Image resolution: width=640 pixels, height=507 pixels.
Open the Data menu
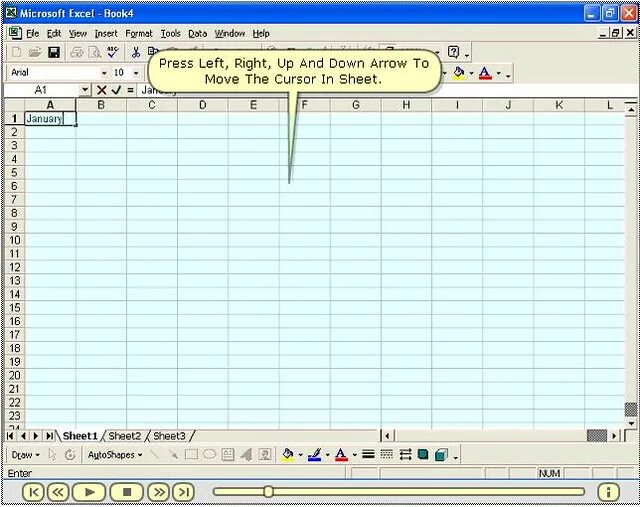198,33
